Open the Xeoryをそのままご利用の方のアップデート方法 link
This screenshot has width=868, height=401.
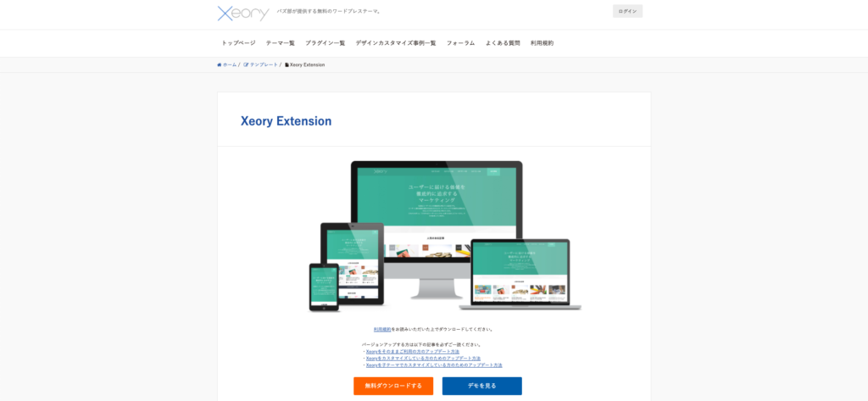coord(413,351)
